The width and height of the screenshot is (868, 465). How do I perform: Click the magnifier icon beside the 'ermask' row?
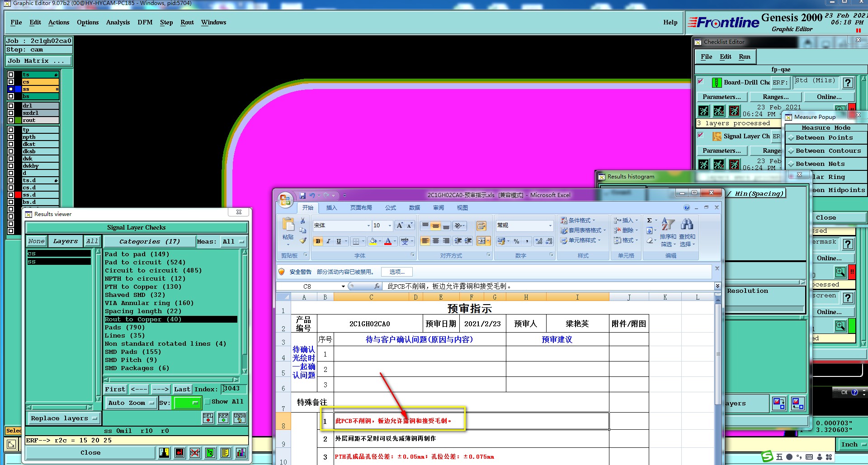pos(840,272)
